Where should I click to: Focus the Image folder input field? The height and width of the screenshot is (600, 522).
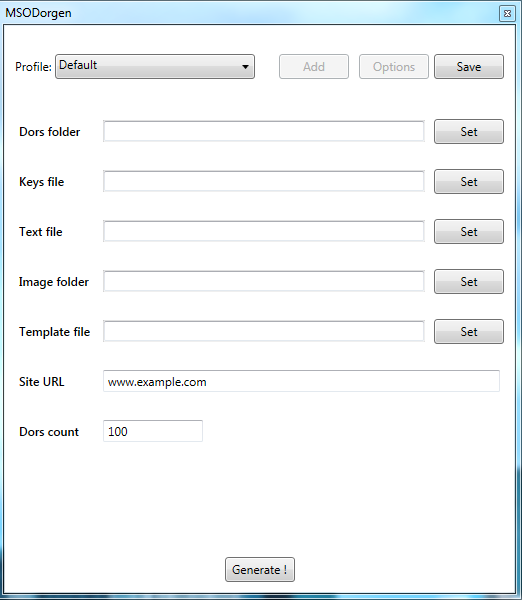264,281
